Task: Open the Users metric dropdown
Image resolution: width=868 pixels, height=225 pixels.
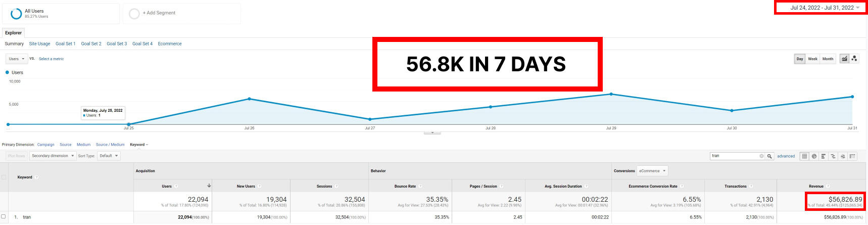Action: (17, 59)
